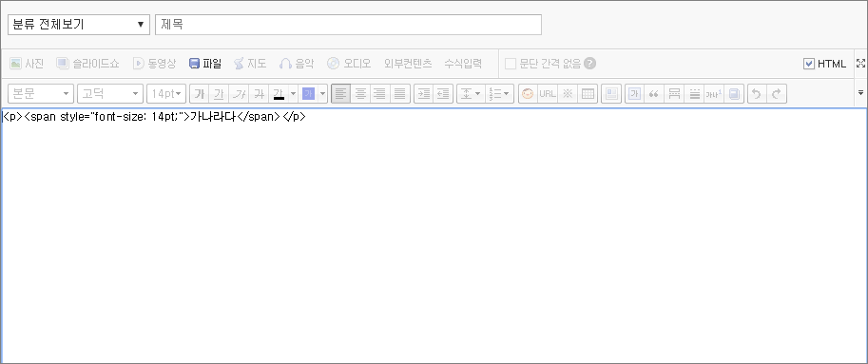This screenshot has width=868, height=364.
Task: Apply the black font color
Action: click(279, 94)
